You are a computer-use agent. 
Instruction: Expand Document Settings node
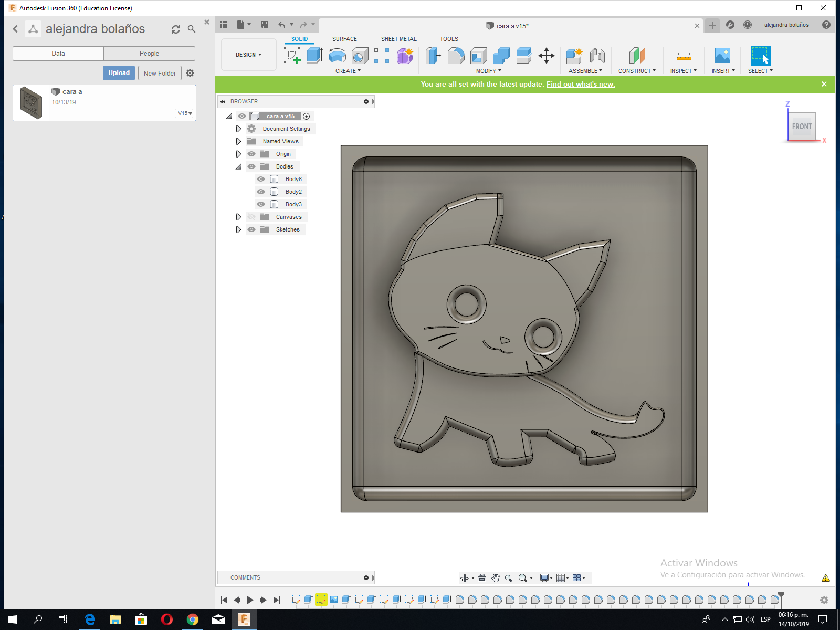pos(238,129)
